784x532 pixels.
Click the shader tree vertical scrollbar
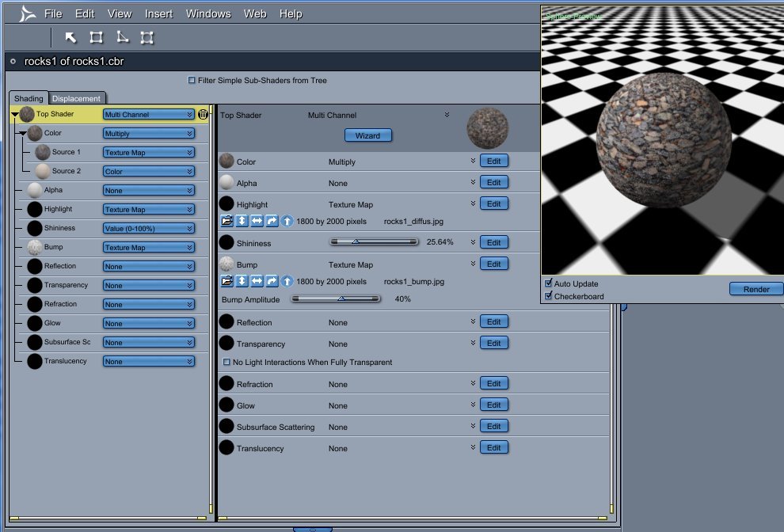coord(211,310)
